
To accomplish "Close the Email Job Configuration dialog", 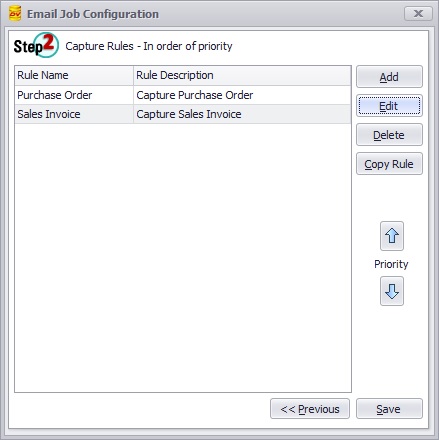I will pos(418,14).
